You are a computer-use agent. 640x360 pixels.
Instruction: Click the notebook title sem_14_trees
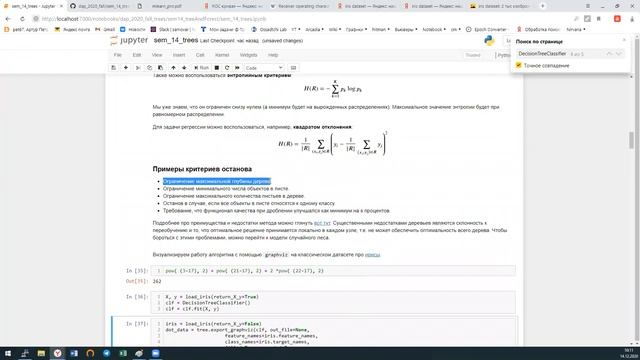176,40
